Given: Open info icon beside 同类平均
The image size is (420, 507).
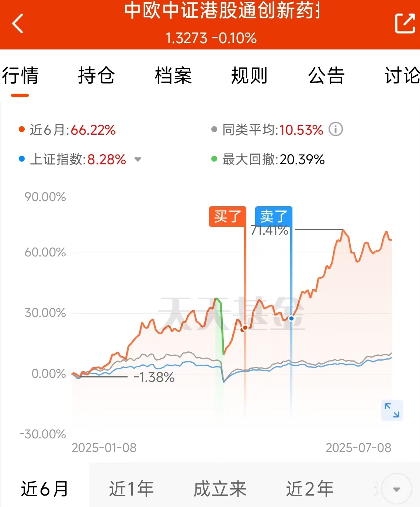Looking at the screenshot, I should pos(336,129).
